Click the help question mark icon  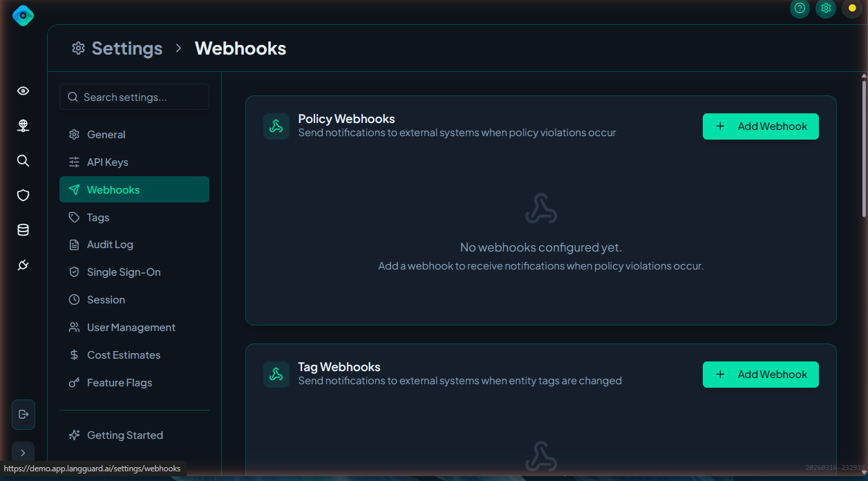[800, 8]
